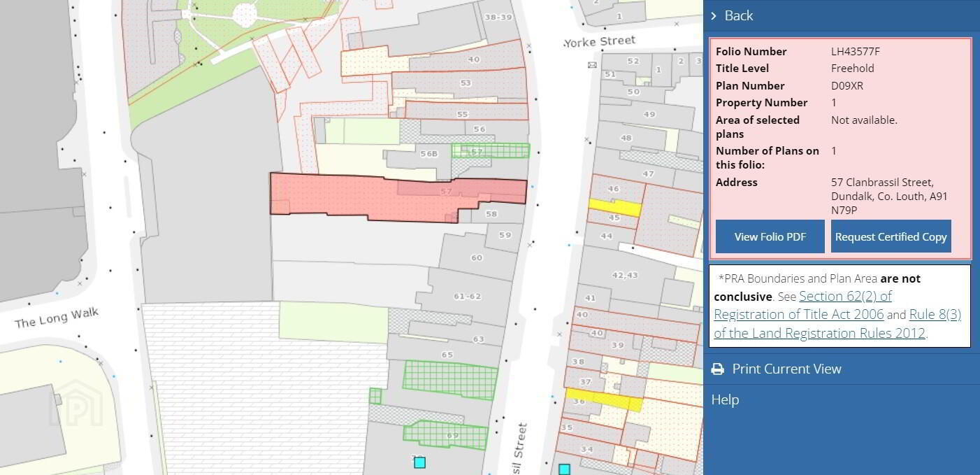The height and width of the screenshot is (475, 980).
Task: Click building number 61-62 on map
Action: coord(467,297)
